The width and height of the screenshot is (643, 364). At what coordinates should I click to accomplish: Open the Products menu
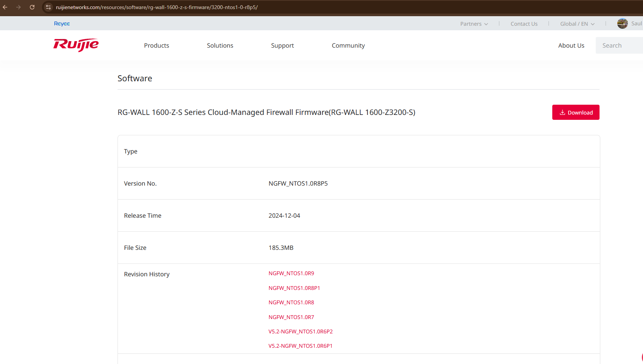[156, 45]
